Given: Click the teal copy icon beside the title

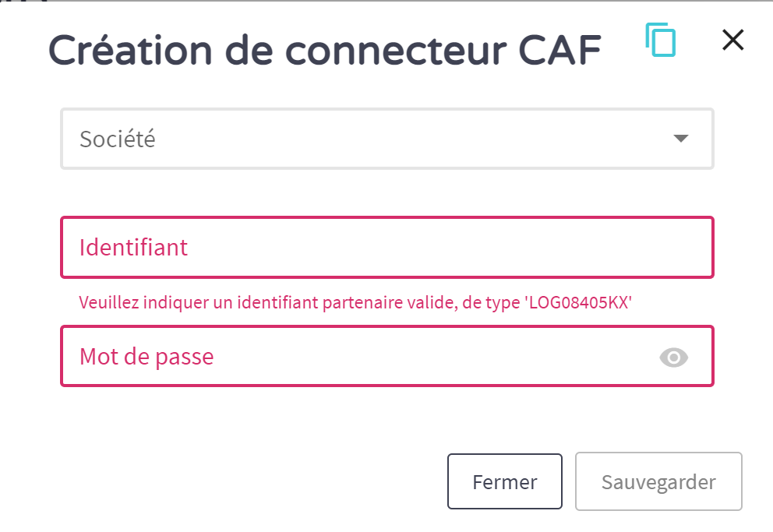Looking at the screenshot, I should coord(661,40).
